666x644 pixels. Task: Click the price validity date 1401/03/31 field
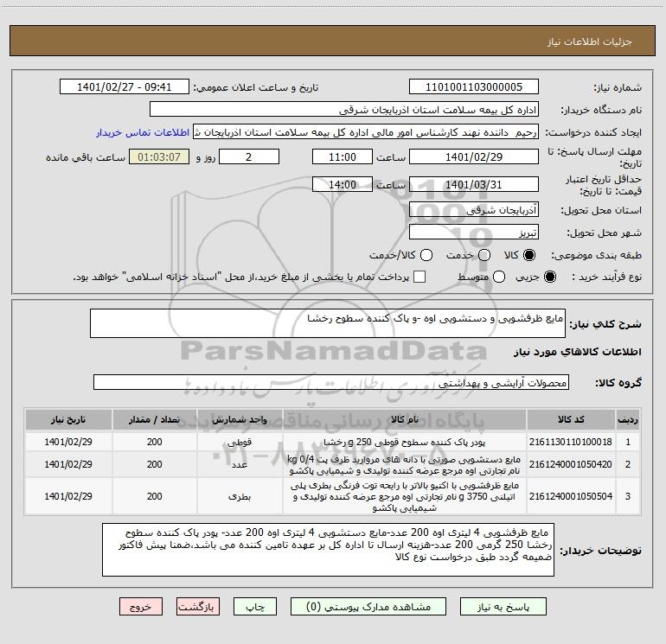tap(474, 184)
